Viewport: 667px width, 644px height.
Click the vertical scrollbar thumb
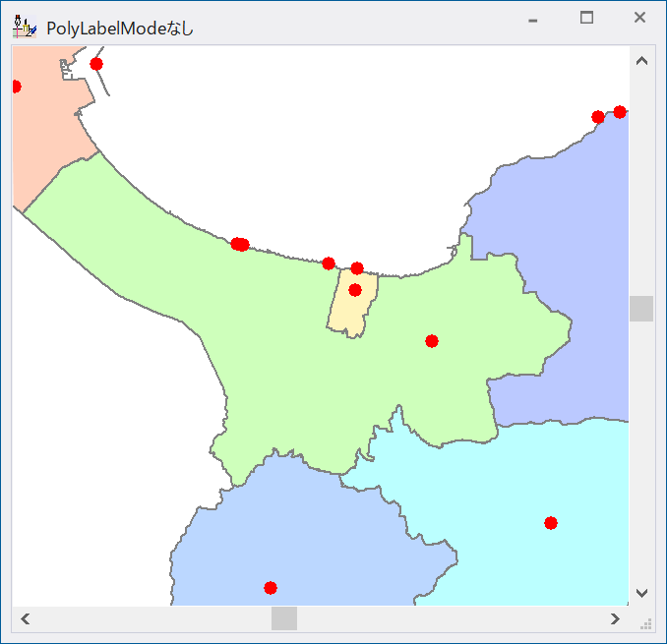click(641, 309)
